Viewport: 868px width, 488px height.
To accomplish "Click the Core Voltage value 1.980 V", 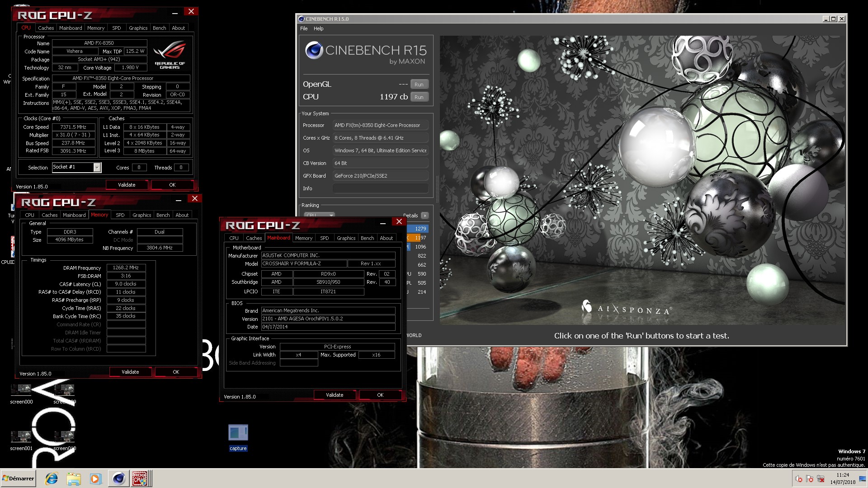I will click(130, 68).
